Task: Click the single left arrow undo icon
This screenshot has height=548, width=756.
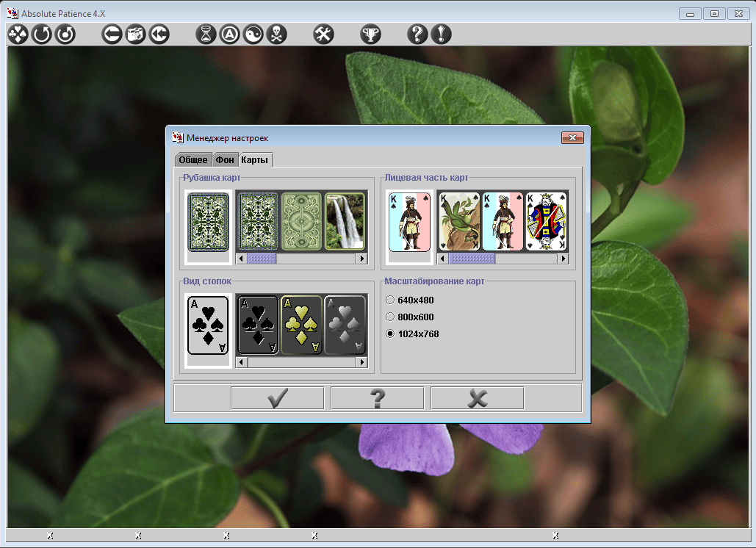Action: coord(112,34)
